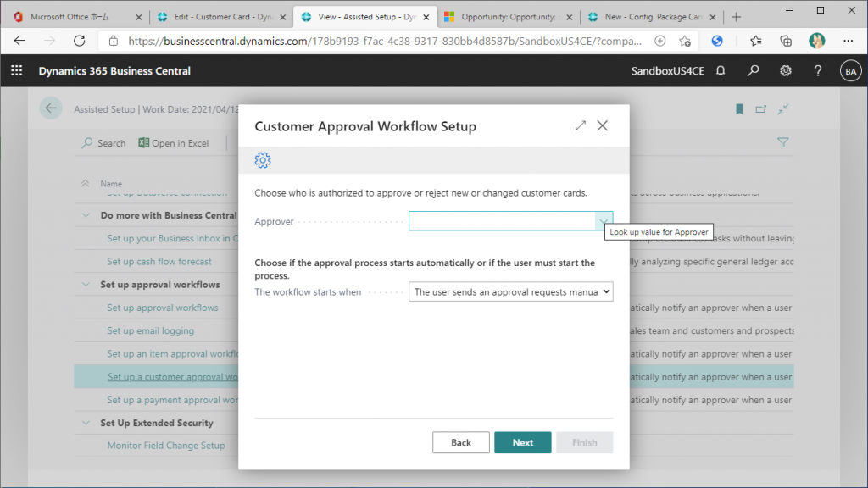
Task: Open Monitor Field Change Setup link
Action: (x=166, y=446)
